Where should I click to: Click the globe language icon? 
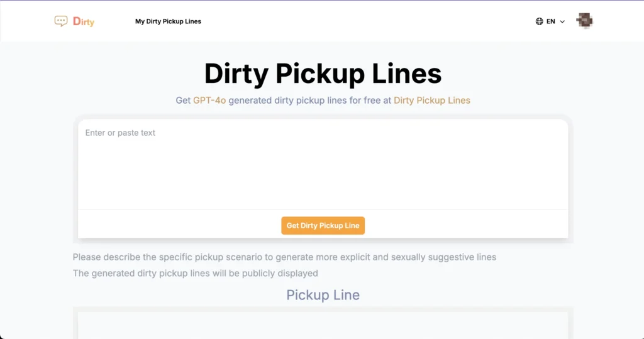[x=539, y=21]
